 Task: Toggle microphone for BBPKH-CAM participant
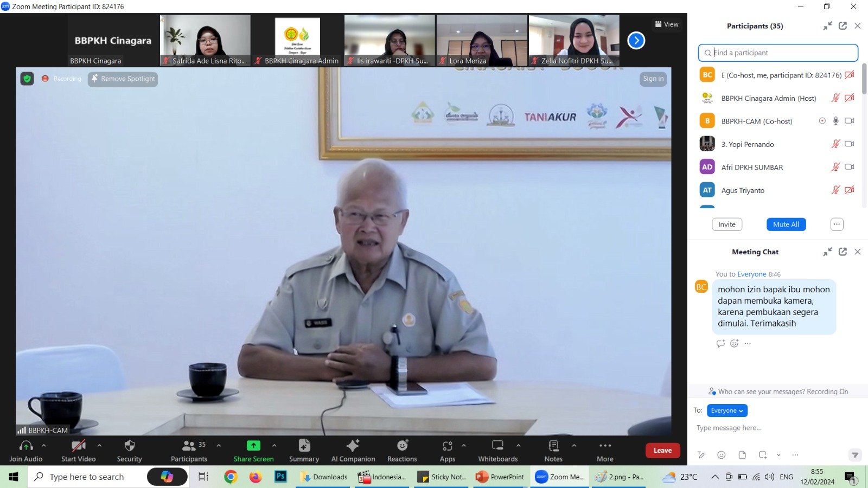[835, 121]
